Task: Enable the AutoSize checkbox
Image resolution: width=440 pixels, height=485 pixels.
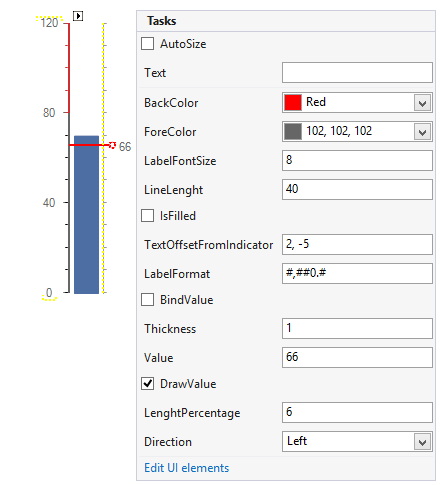Action: [147, 44]
